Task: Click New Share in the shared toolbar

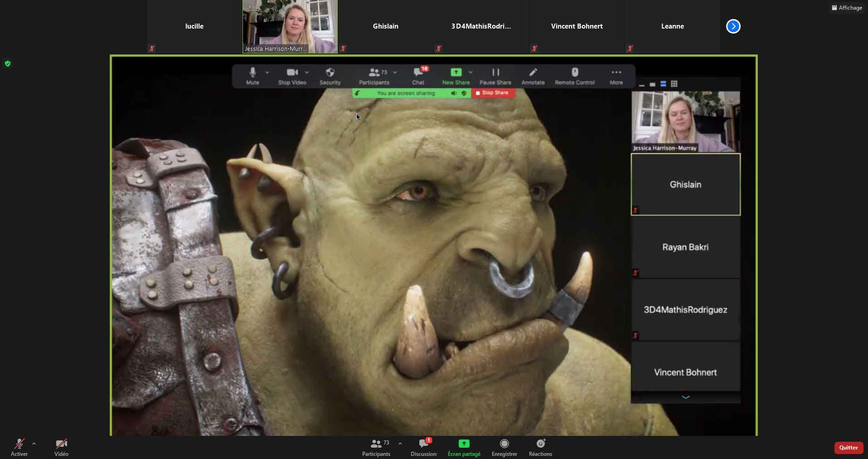Action: click(x=456, y=76)
